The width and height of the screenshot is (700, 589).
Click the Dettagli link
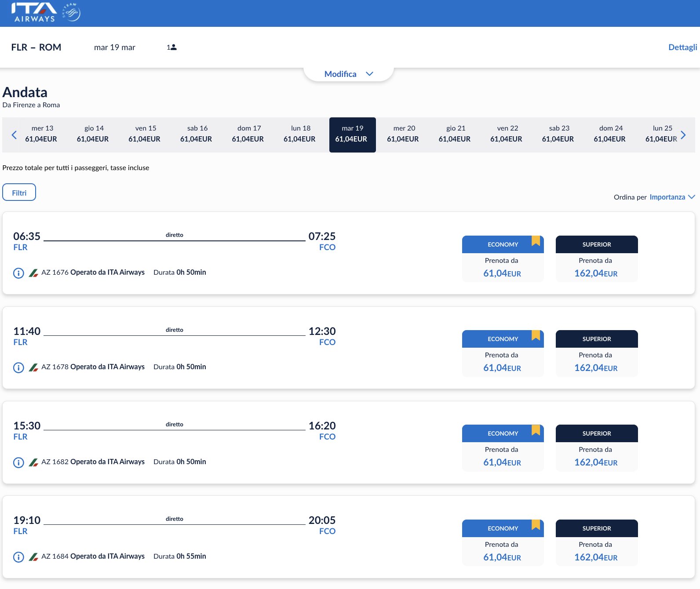click(x=682, y=47)
